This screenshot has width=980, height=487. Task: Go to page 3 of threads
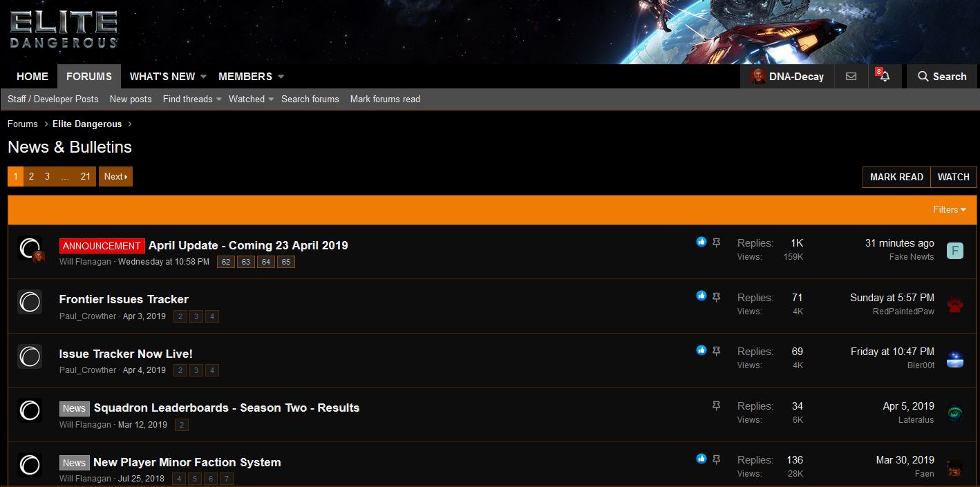[47, 176]
